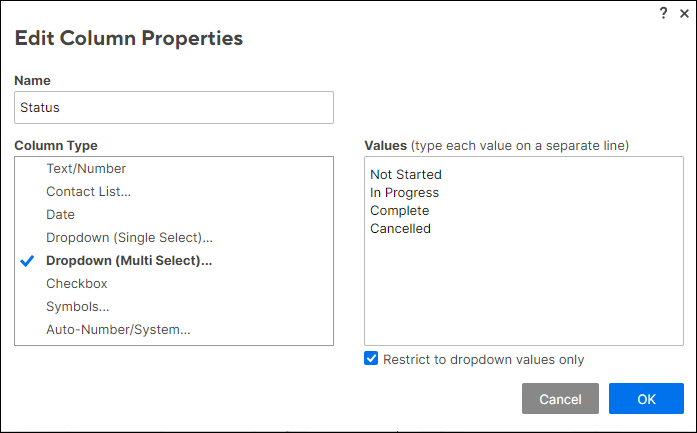This screenshot has width=697, height=433.
Task: Click the Not Started value line
Action: tap(405, 174)
